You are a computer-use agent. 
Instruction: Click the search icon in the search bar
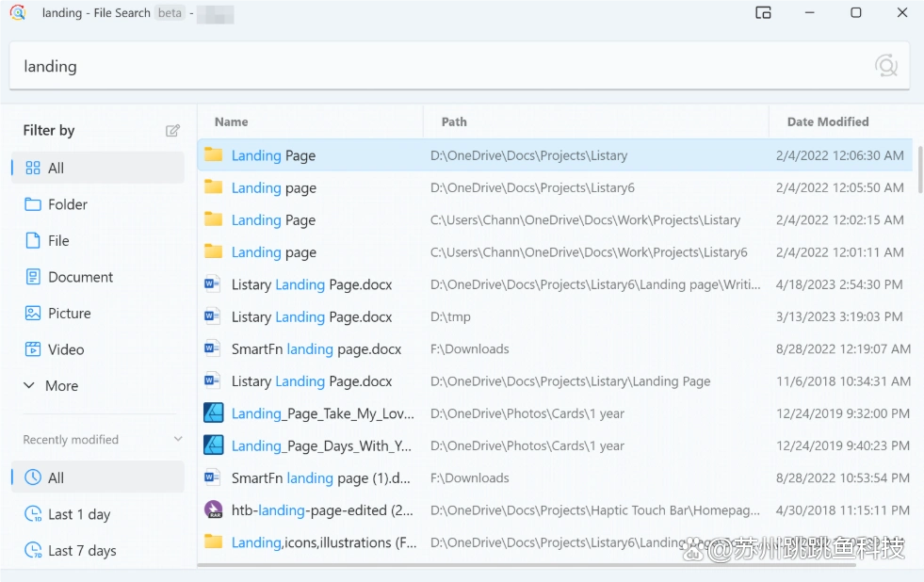[x=885, y=66]
